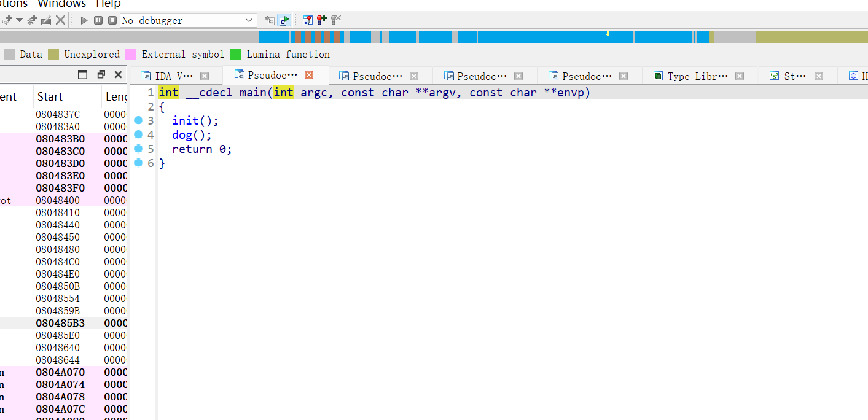Select segment row starting at 080485B3
The height and width of the screenshot is (420, 868).
tap(60, 323)
